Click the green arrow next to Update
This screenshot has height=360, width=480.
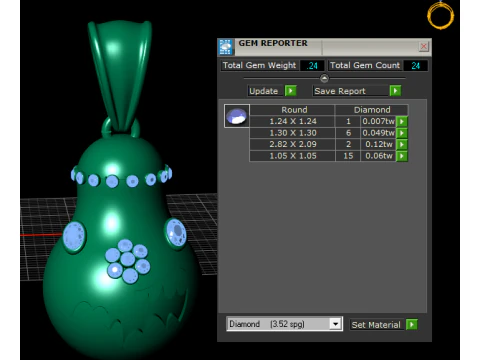(x=291, y=91)
